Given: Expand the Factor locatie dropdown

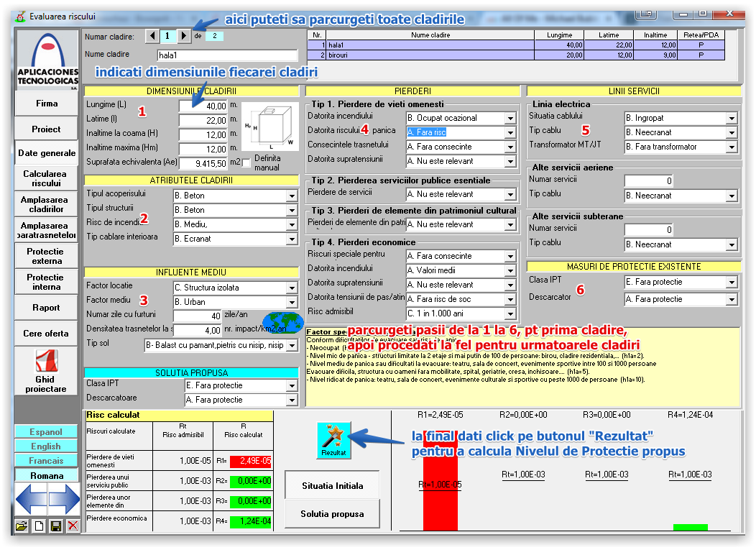Looking at the screenshot, I should pyautogui.click(x=291, y=288).
